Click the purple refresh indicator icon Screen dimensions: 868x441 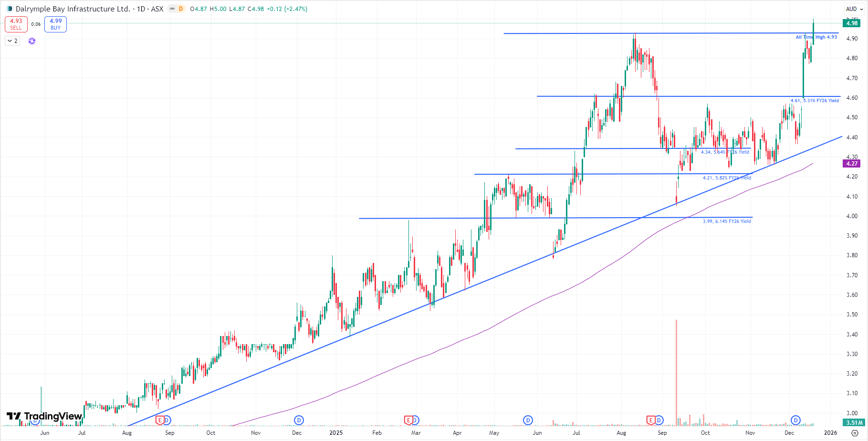coord(32,41)
